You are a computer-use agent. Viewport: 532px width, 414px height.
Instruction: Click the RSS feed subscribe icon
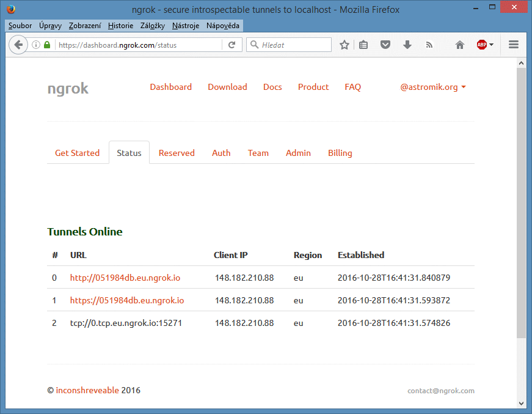point(429,45)
